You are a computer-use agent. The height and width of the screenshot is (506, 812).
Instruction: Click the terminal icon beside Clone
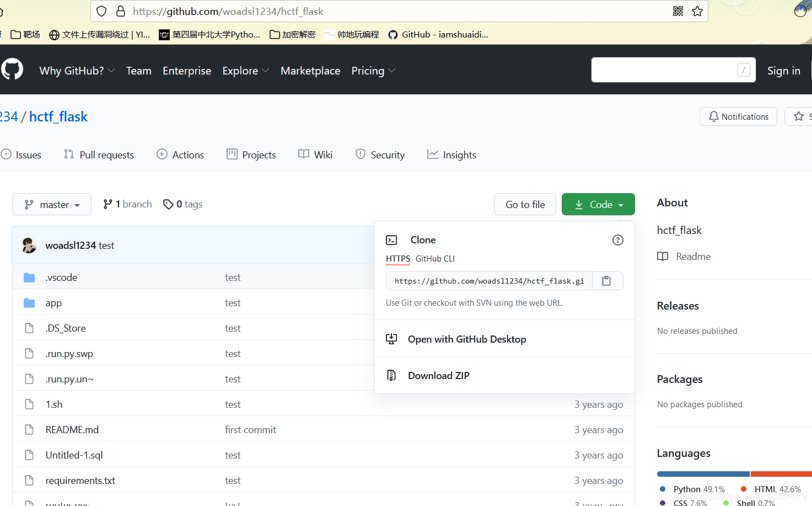391,240
